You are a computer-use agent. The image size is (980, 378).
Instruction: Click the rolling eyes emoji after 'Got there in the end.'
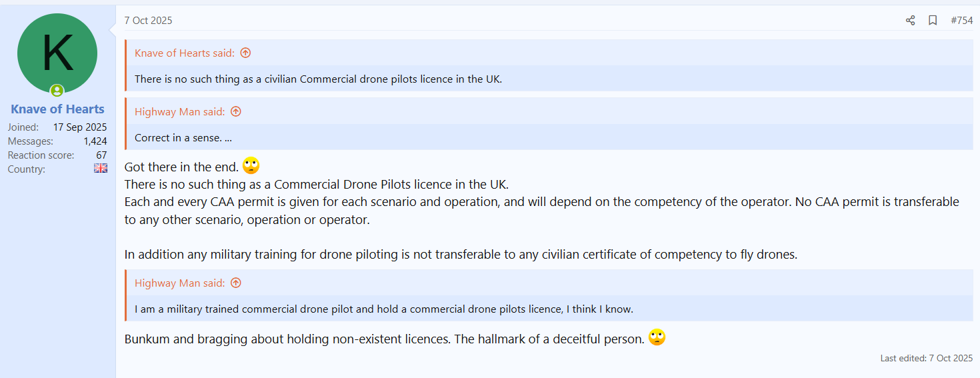(x=251, y=166)
